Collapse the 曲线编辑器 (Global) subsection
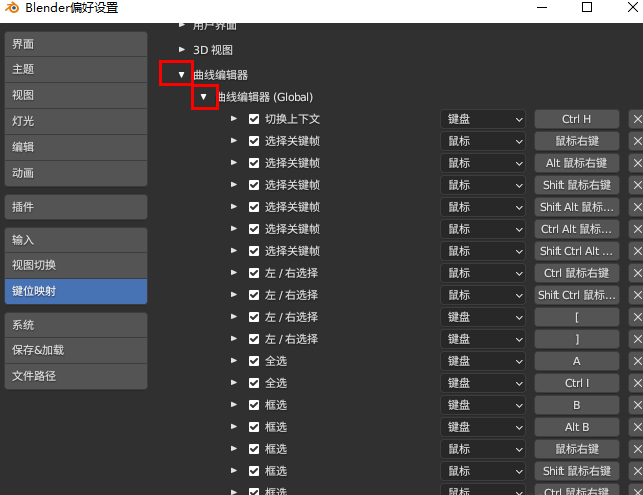Screen dimensions: 643x495 pyautogui.click(x=203, y=97)
